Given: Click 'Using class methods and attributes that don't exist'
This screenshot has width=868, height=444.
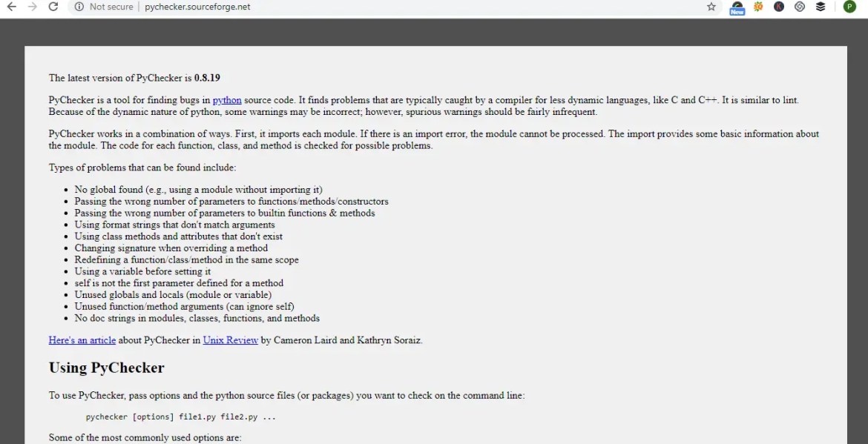Looking at the screenshot, I should coord(178,236).
